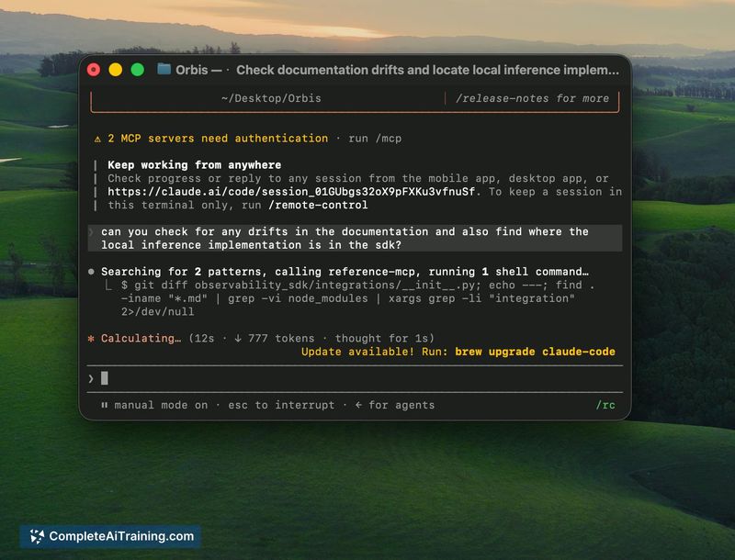Click the orange Calculating spinner asterisk
The image size is (735, 560).
[91, 338]
